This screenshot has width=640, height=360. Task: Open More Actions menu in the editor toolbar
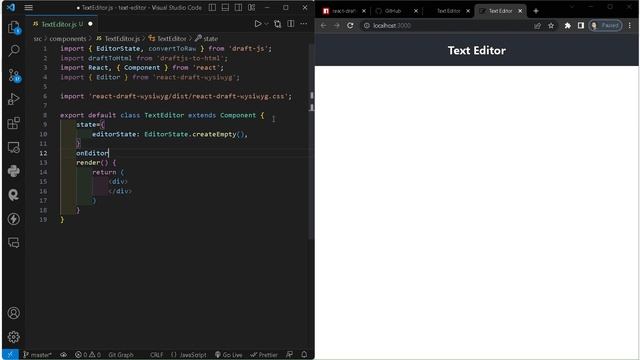click(304, 24)
